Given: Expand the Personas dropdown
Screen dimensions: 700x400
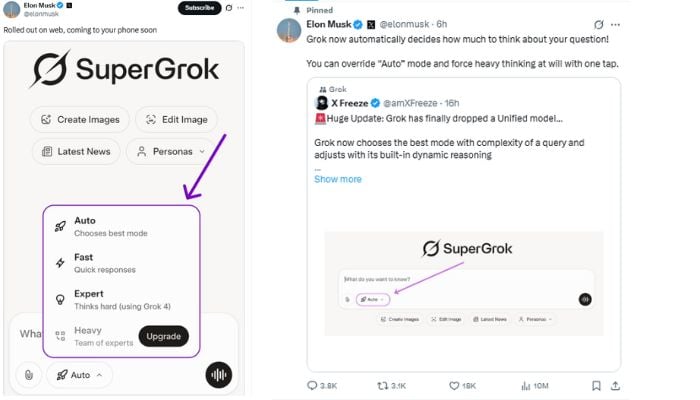Looking at the screenshot, I should click(x=171, y=151).
